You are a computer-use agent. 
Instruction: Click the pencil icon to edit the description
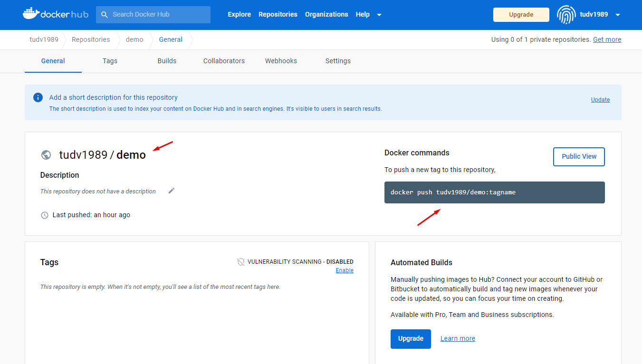click(x=171, y=191)
